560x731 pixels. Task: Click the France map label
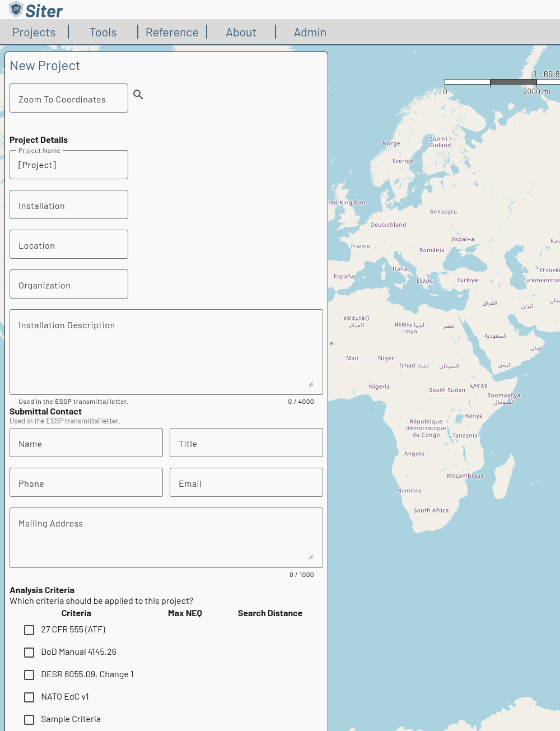pos(360,246)
